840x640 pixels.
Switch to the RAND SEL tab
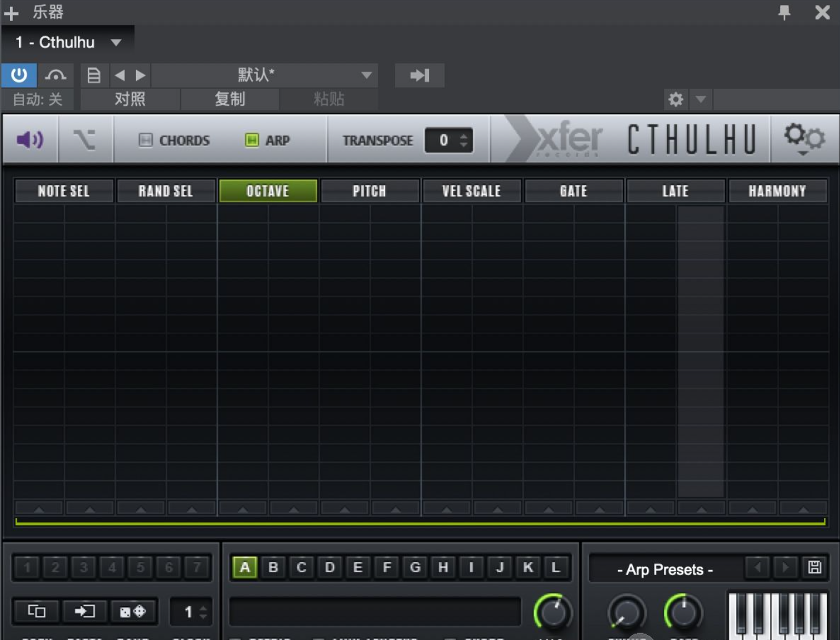pos(166,191)
